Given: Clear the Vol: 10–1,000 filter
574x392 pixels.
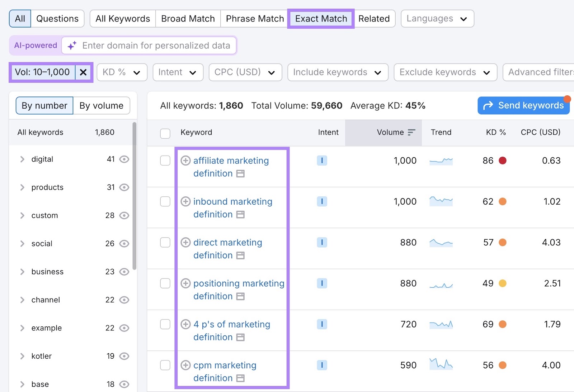Looking at the screenshot, I should pyautogui.click(x=84, y=72).
